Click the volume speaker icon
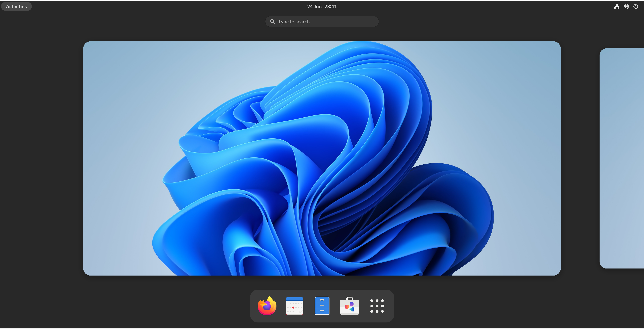 pos(626,7)
